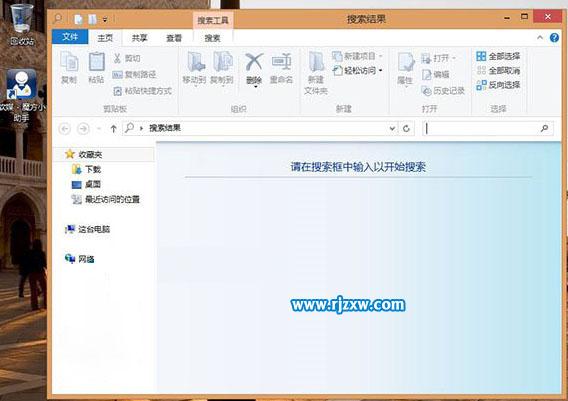This screenshot has height=401, width=568.
Task: Click the back navigation arrow
Action: [65, 128]
